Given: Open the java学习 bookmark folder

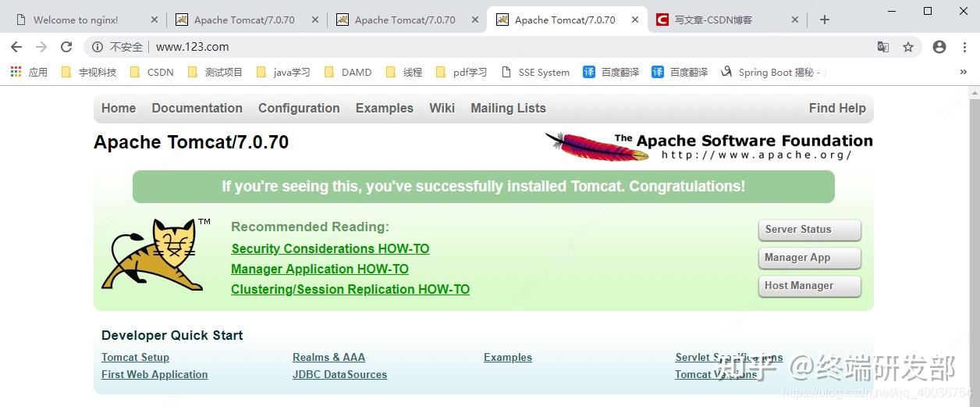Looking at the screenshot, I should [x=283, y=72].
